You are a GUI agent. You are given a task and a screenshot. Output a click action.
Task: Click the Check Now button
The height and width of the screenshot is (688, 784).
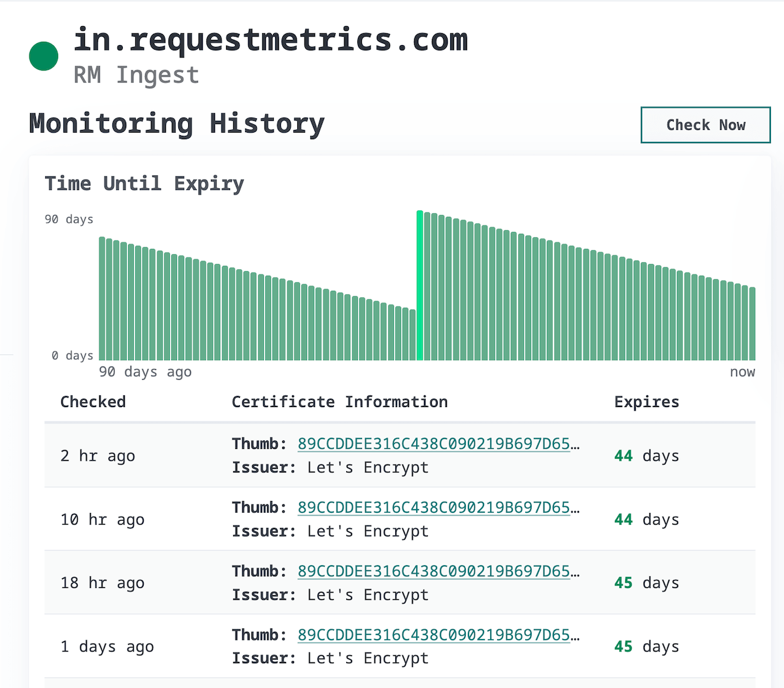[706, 125]
